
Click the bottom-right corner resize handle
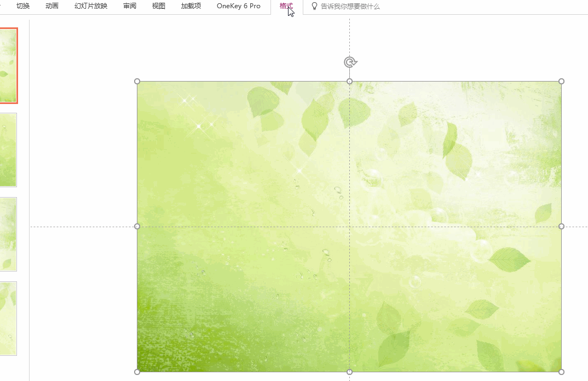tap(561, 372)
